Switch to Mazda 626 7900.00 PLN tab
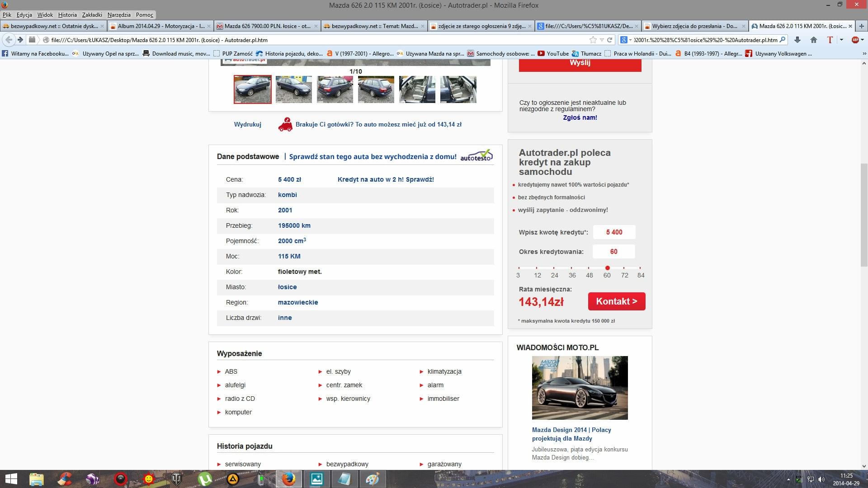Image resolution: width=868 pixels, height=488 pixels. [x=267, y=26]
